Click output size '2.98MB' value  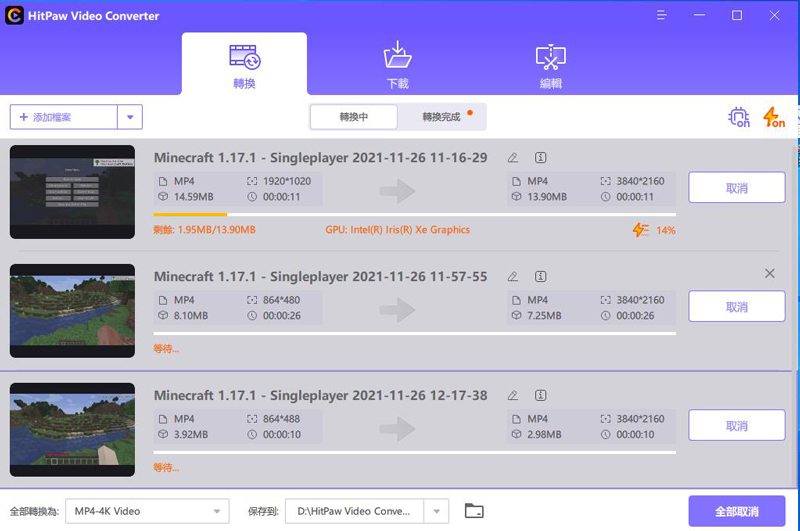pos(544,435)
